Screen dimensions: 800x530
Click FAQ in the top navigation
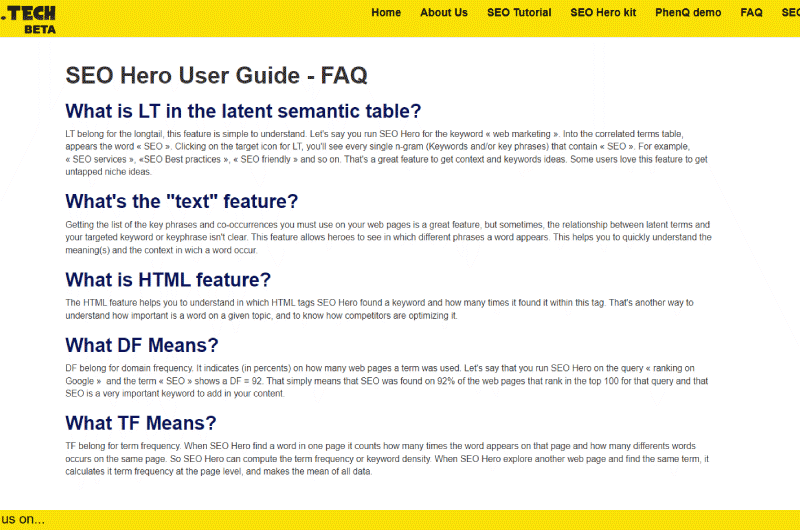(x=751, y=13)
